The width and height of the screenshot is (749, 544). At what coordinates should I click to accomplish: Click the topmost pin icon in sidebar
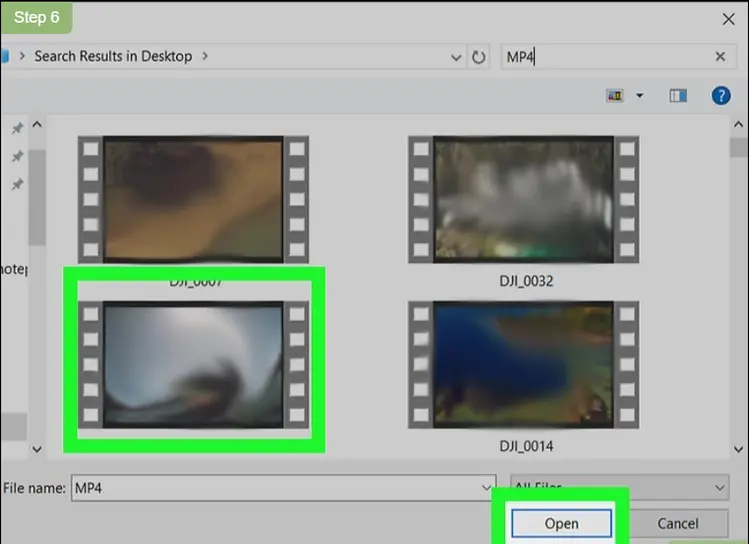tap(17, 129)
